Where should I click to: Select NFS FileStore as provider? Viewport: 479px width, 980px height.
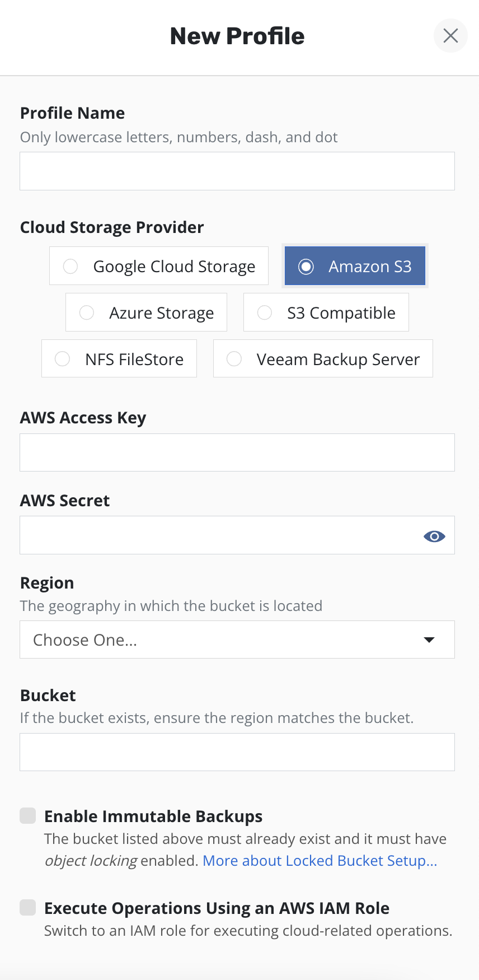point(63,359)
